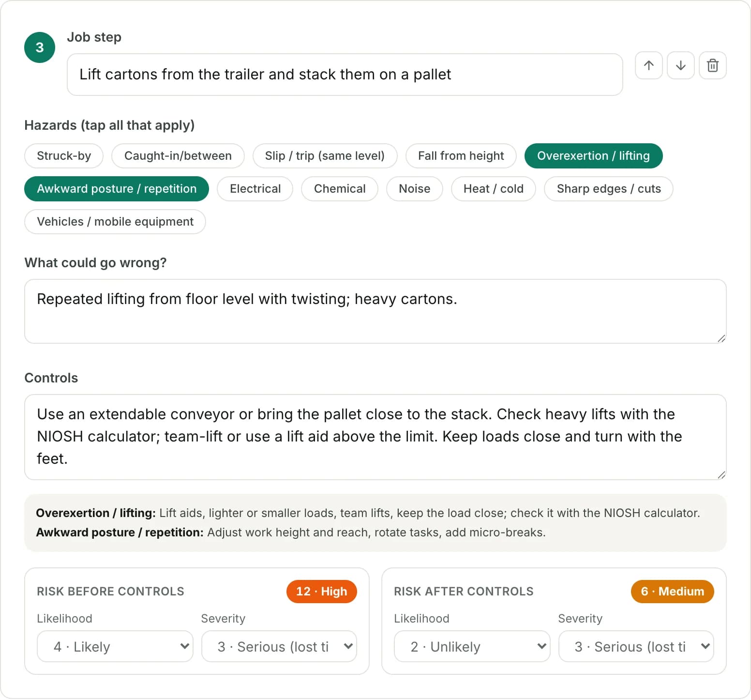The width and height of the screenshot is (751, 700).
Task: Delete job step with trash icon
Action: point(712,65)
